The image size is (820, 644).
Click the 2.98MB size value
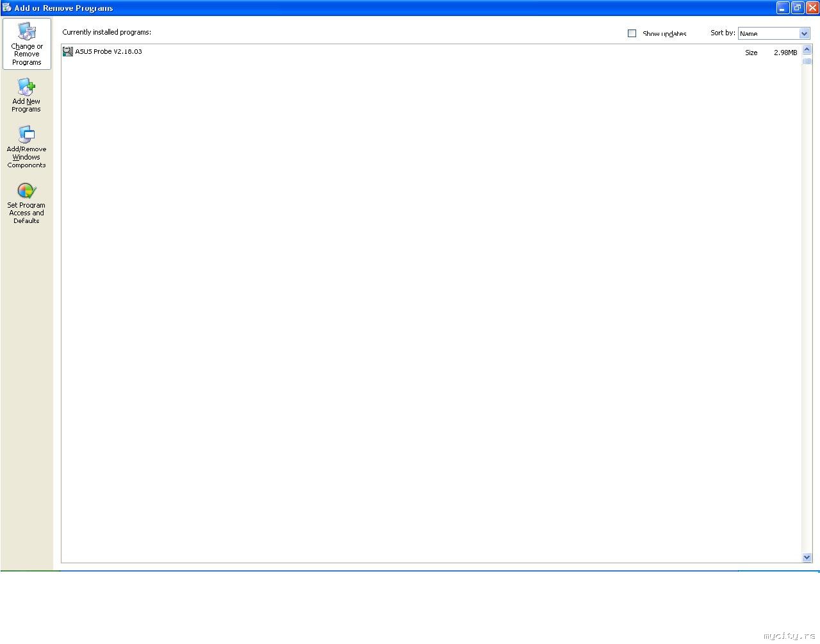785,53
